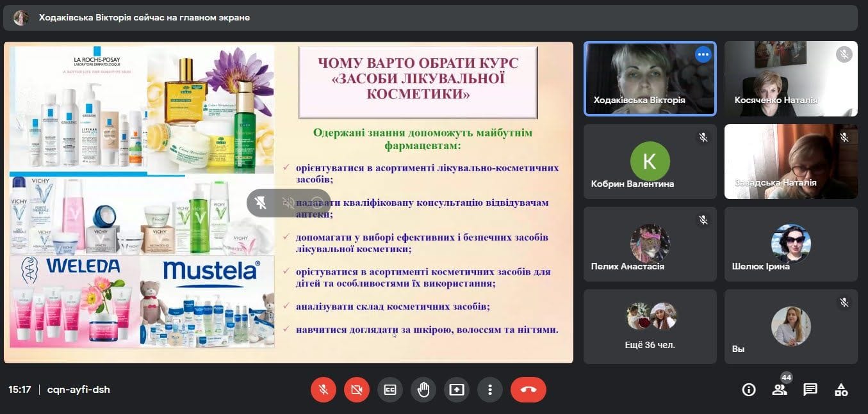Open meeting details info icon

pos(748,389)
